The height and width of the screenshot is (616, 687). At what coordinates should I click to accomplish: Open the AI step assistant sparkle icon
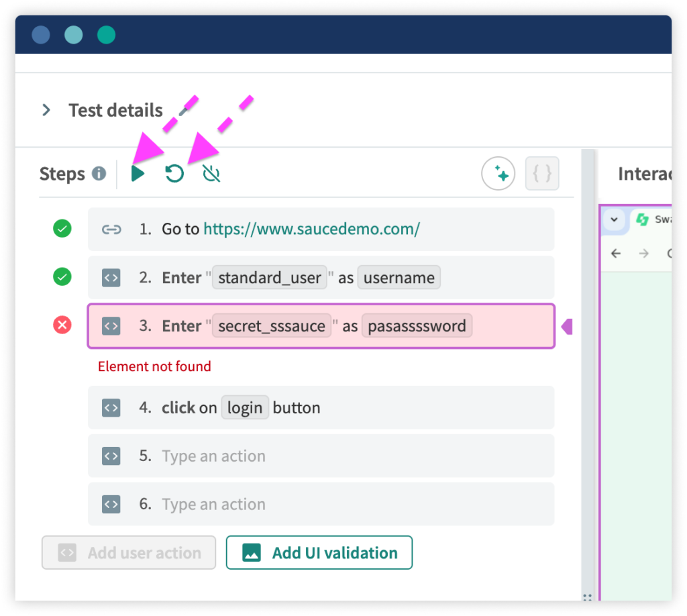498,173
